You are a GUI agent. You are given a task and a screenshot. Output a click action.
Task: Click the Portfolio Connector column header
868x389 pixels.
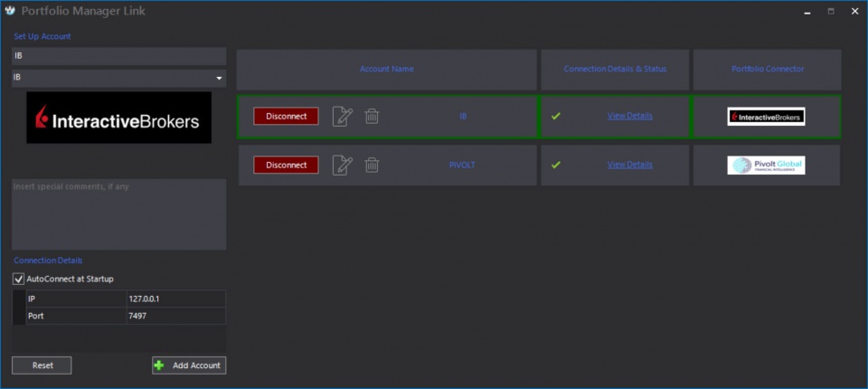coord(768,70)
